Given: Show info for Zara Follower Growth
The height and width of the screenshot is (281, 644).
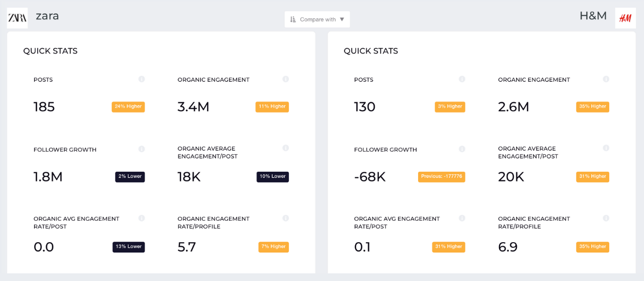Looking at the screenshot, I should [142, 149].
